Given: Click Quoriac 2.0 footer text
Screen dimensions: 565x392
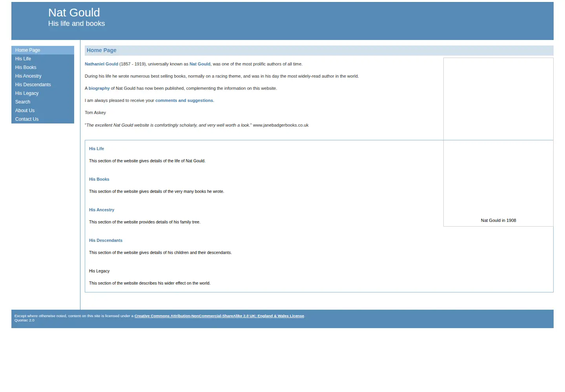Looking at the screenshot, I should click(24, 320).
